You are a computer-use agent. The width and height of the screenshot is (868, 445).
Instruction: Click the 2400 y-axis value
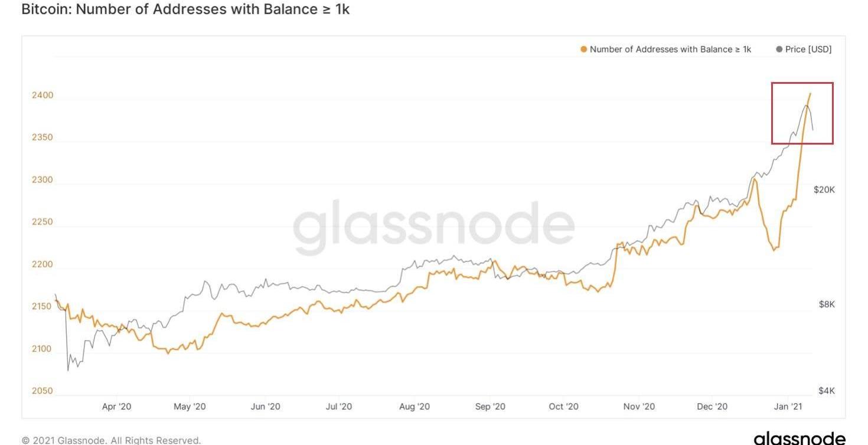42,95
